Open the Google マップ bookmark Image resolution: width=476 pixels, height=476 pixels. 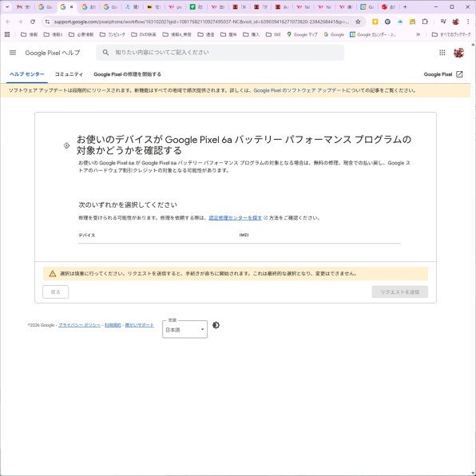302,34
